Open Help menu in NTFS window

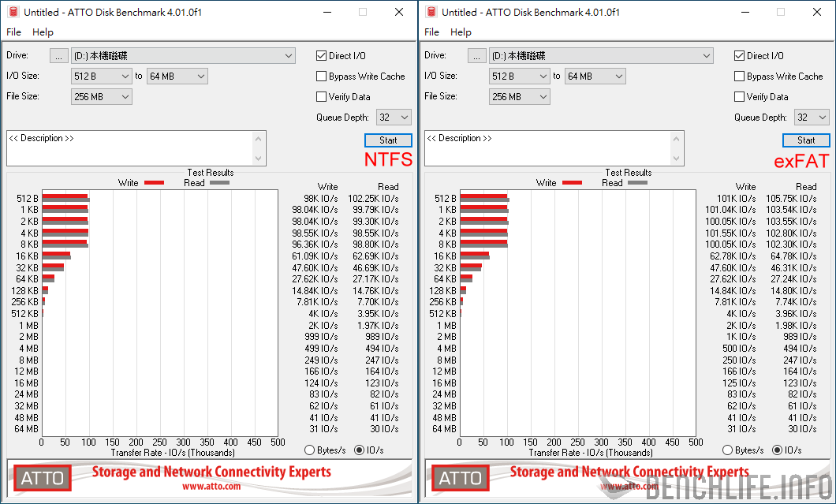(43, 32)
